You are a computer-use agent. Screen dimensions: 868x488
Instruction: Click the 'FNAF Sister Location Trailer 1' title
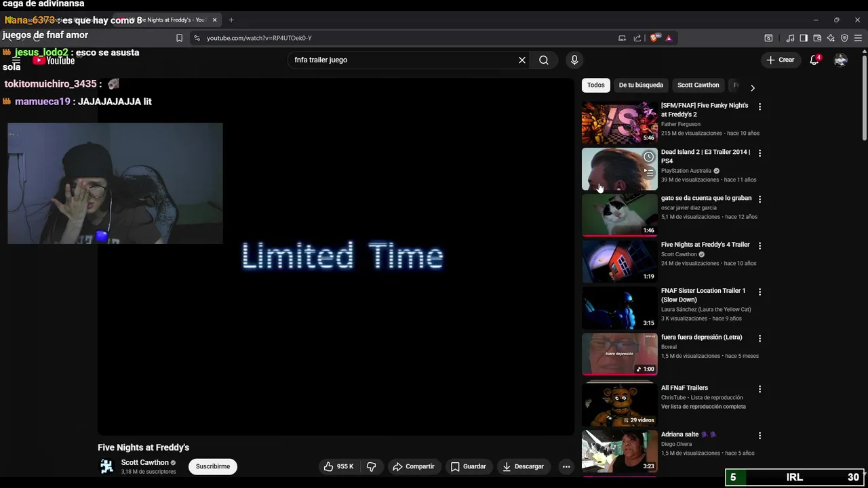703,295
